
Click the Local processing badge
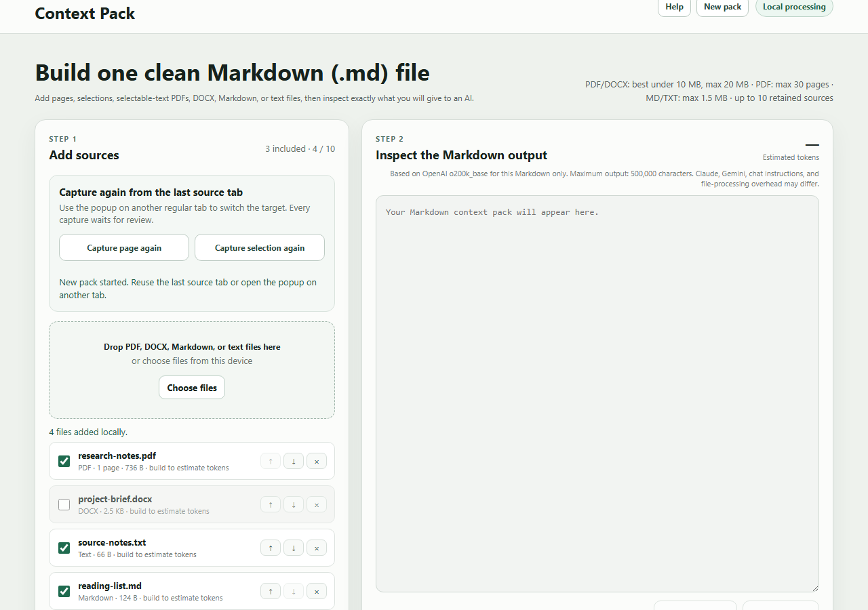click(794, 7)
